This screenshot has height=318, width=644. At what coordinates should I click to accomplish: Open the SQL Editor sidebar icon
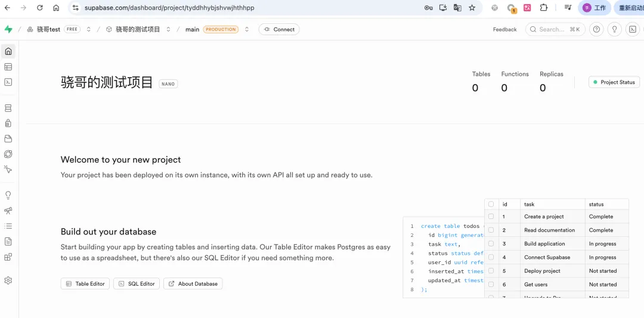(x=8, y=82)
